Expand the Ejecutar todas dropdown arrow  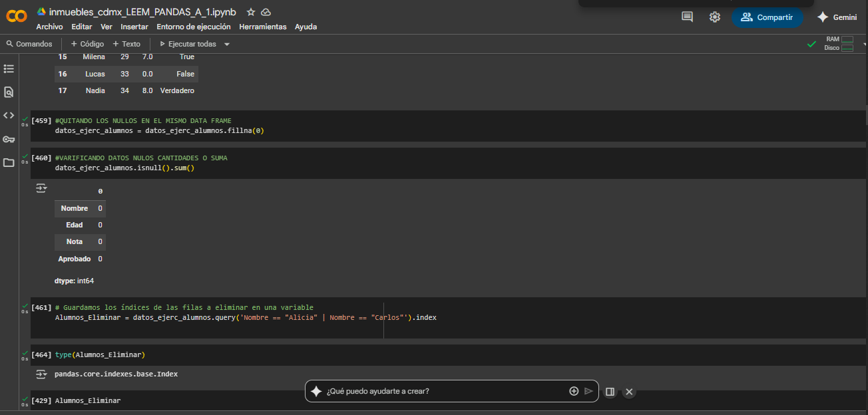pyautogui.click(x=227, y=44)
